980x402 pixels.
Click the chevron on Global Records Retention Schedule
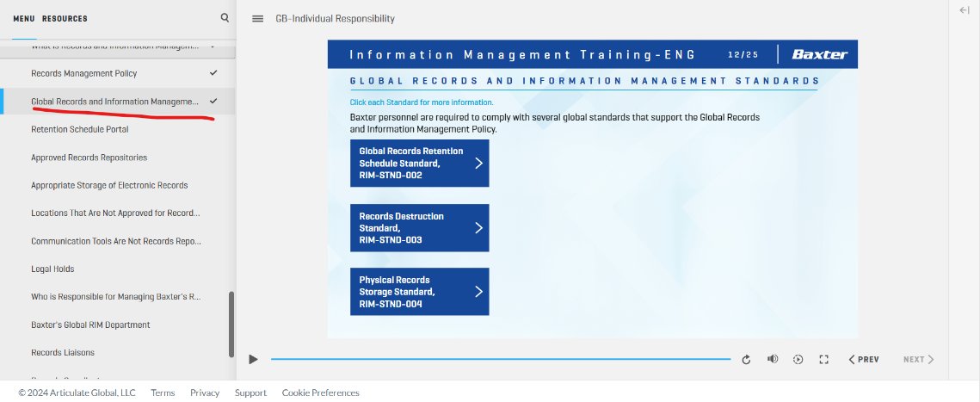478,164
